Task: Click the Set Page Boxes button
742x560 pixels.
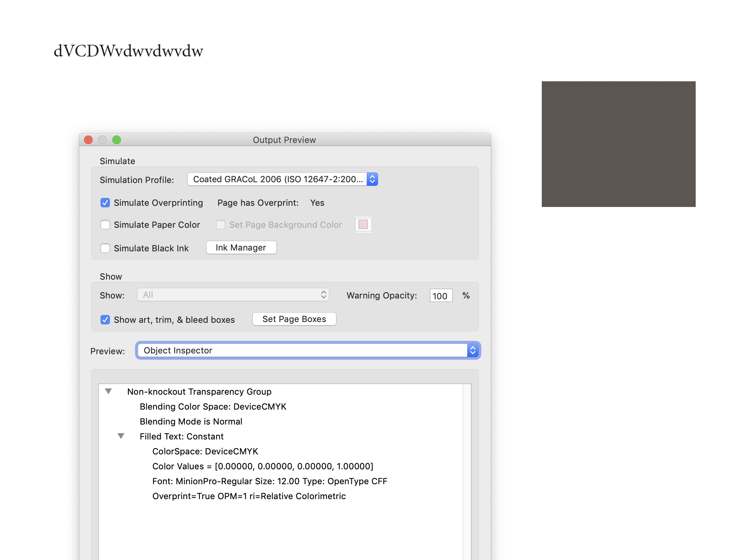Action: click(294, 319)
